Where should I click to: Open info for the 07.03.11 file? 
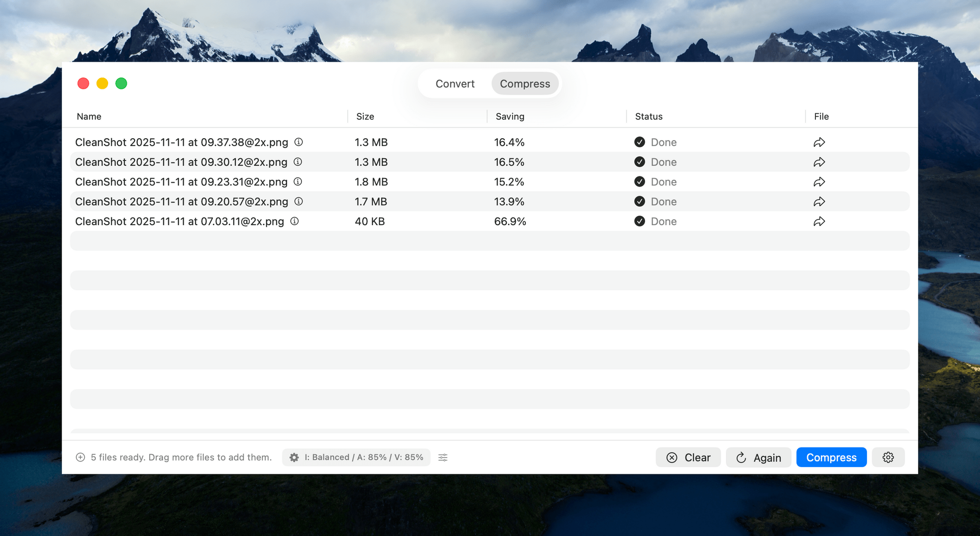[295, 221]
